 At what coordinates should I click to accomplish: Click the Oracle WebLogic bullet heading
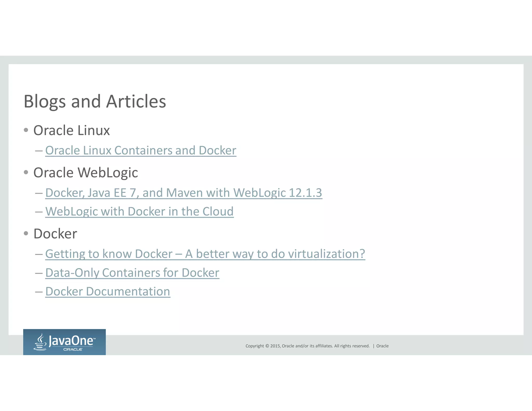point(85,173)
